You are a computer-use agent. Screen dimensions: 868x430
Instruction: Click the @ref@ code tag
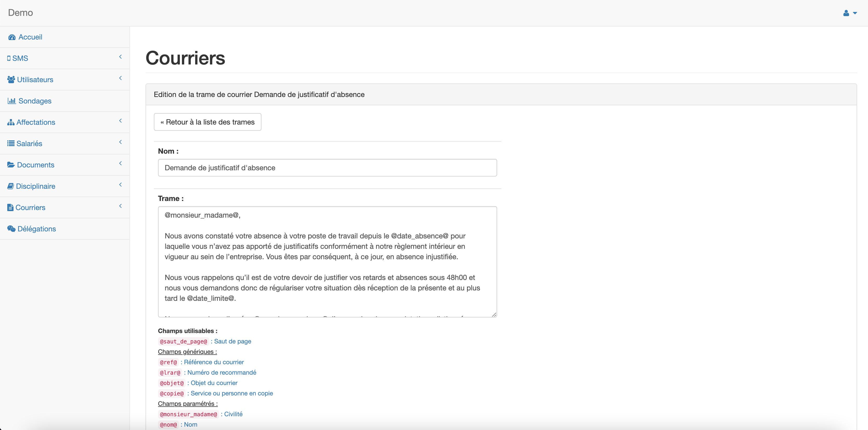tap(168, 362)
